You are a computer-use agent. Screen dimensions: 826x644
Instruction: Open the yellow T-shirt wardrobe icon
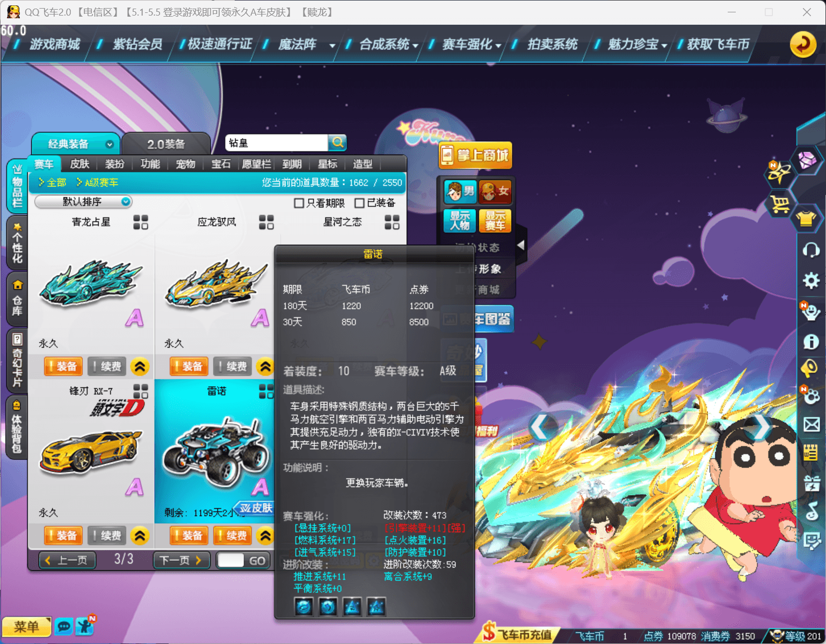pos(807,219)
